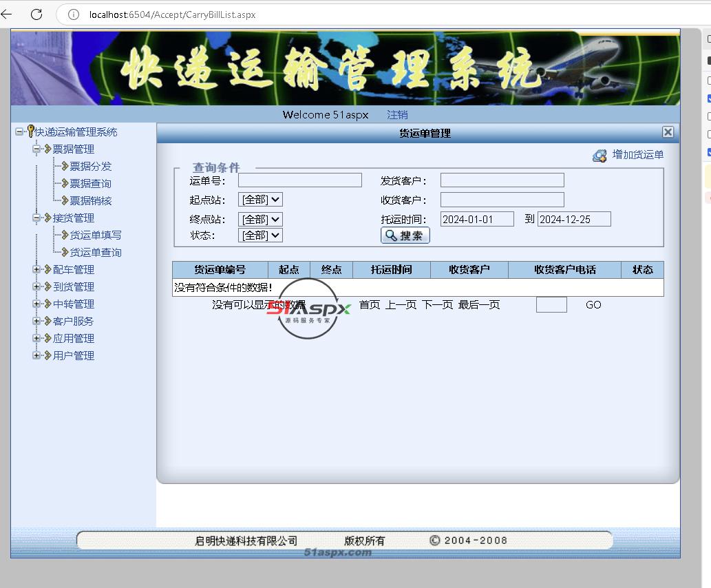Click the key icon of root node
Image resolution: width=711 pixels, height=588 pixels.
(x=30, y=131)
